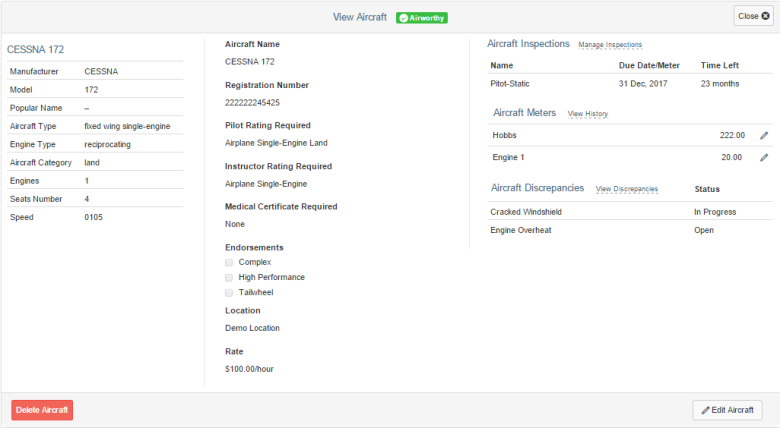Viewport: 780px width, 428px height.
Task: Click the due date 31 Dec, 2017
Action: [x=643, y=84]
